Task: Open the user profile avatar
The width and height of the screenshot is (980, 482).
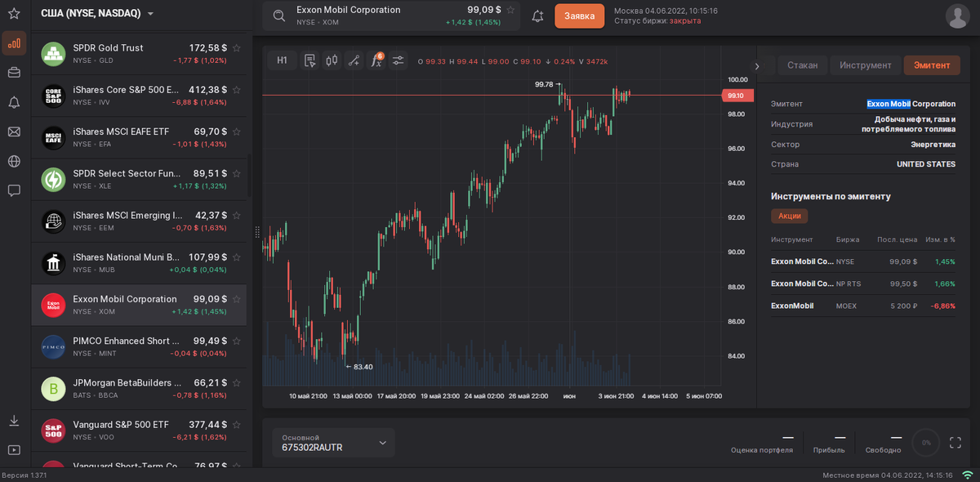Action: [957, 16]
